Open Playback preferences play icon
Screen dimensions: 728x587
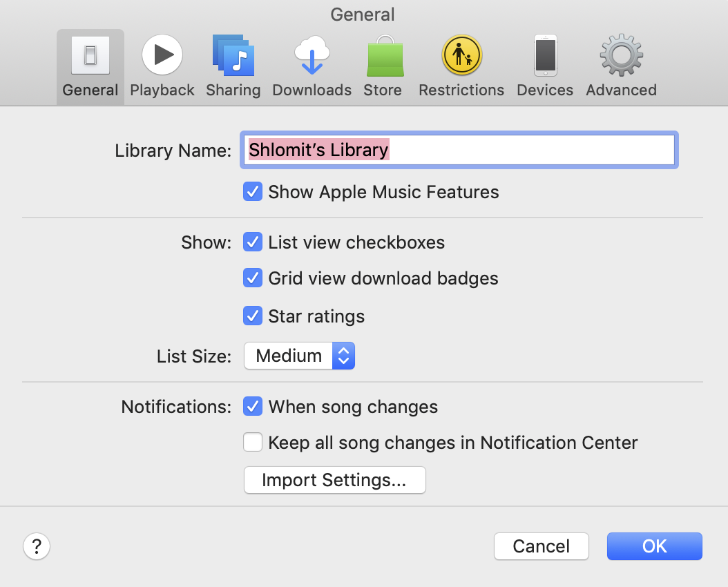[x=162, y=56]
